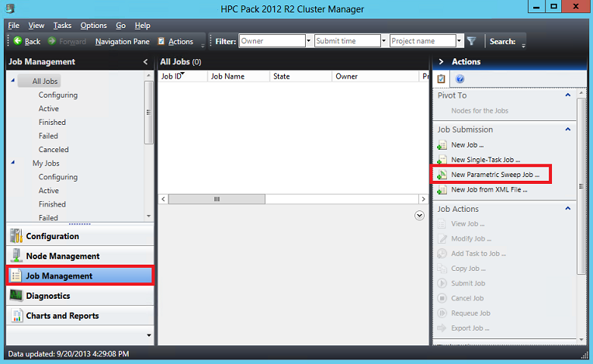Image resolution: width=593 pixels, height=364 pixels.
Task: Click the navigation tree vertical scrollbar thumb
Action: [x=148, y=113]
